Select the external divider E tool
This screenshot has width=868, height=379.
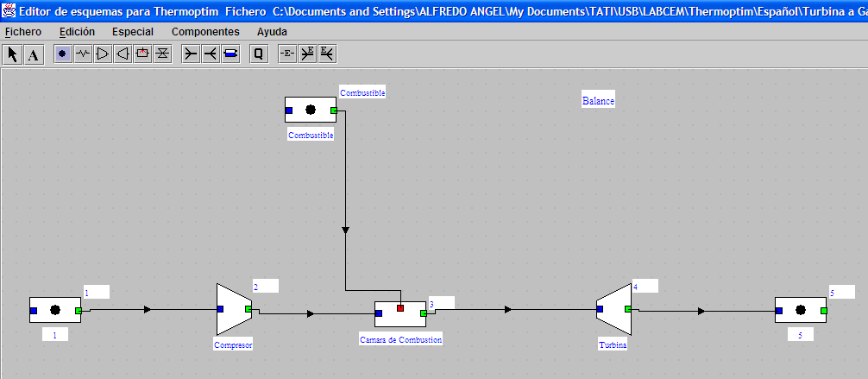click(x=327, y=54)
